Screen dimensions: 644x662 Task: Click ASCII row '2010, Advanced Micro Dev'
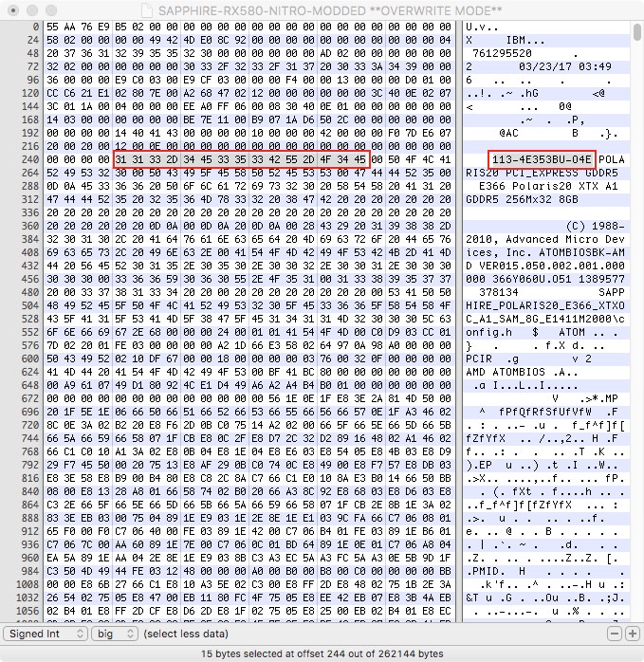(545, 239)
